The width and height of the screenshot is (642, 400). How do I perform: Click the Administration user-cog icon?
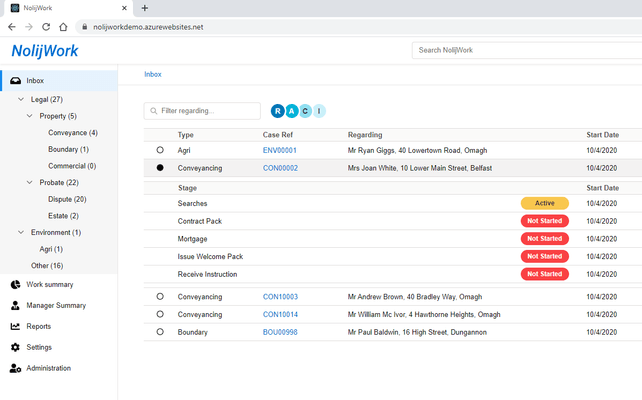coord(15,369)
